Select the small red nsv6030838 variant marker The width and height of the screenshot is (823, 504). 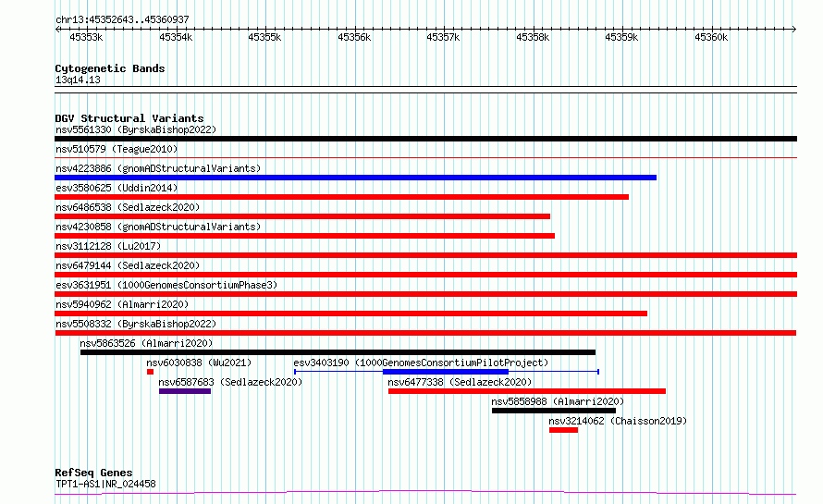coord(150,372)
